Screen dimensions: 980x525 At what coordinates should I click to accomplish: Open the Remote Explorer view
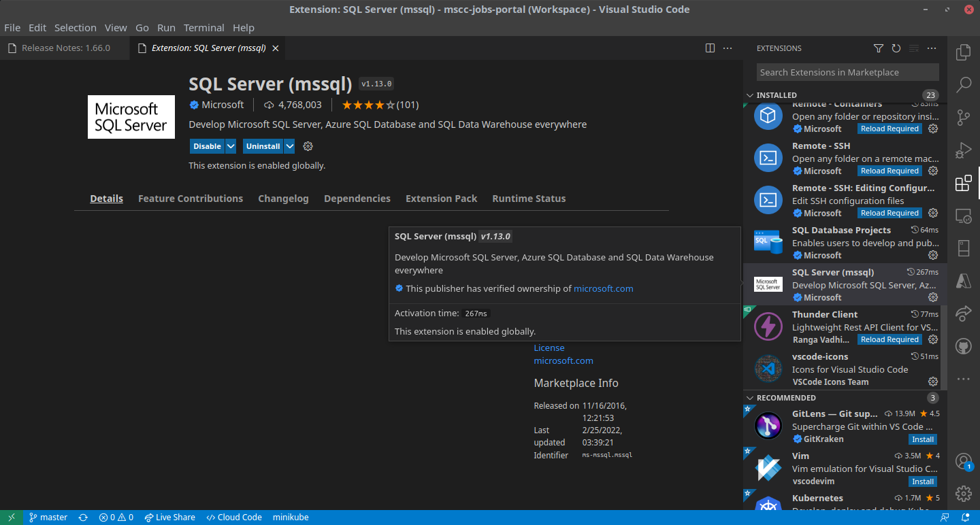(x=963, y=216)
